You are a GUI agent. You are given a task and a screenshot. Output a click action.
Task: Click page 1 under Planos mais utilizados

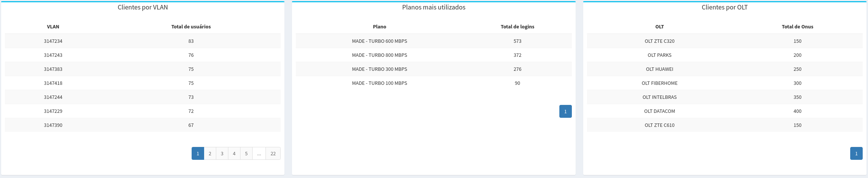565,111
